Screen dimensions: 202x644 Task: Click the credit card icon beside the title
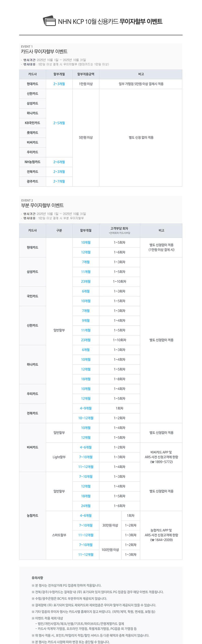pyautogui.click(x=49, y=21)
